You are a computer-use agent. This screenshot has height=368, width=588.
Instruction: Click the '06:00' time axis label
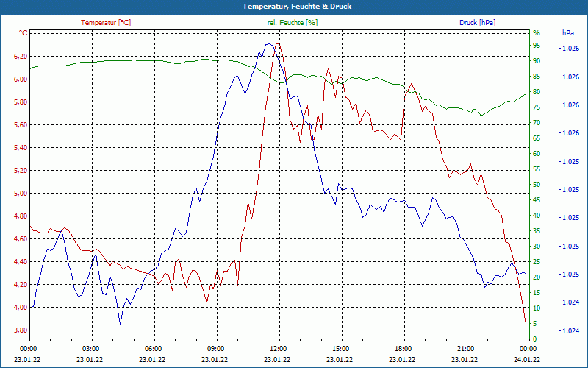[x=152, y=348]
